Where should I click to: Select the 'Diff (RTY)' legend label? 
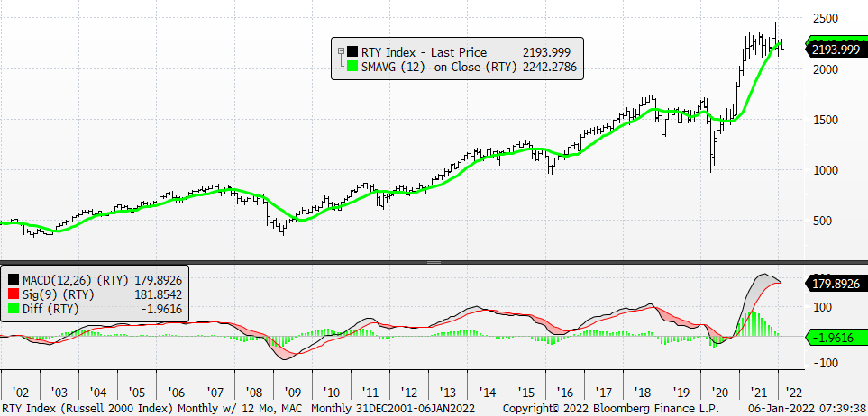point(50,309)
